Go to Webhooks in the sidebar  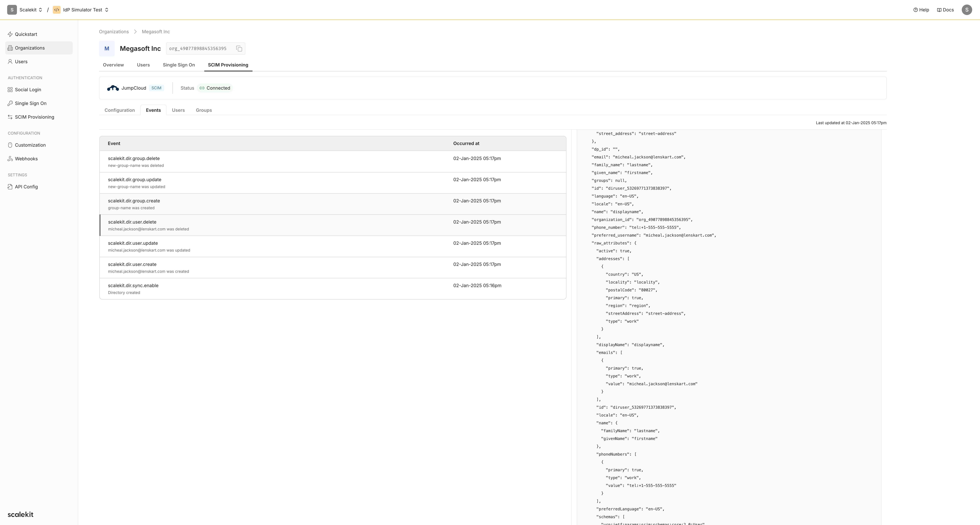(x=39, y=159)
